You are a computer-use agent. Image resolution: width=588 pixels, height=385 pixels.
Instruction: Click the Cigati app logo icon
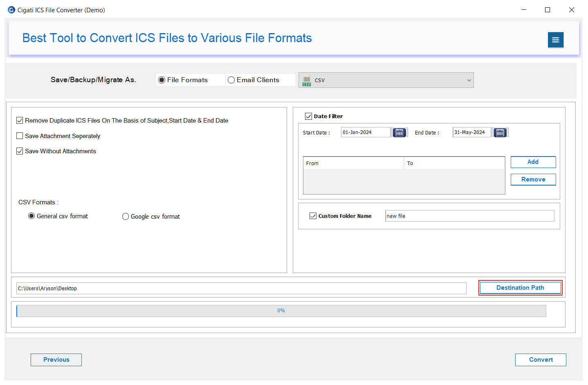(x=11, y=10)
